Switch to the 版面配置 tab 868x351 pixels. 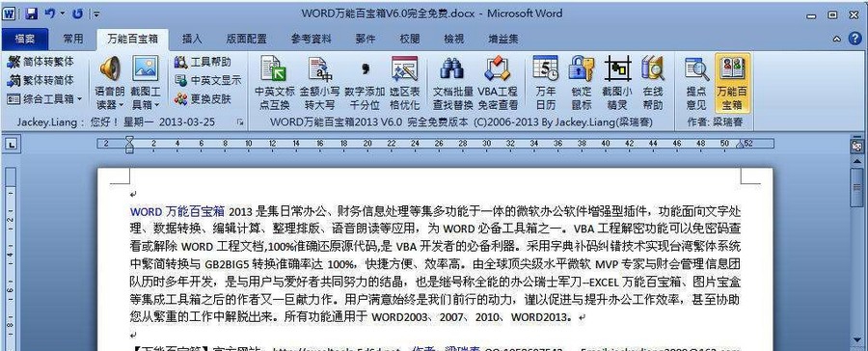coord(246,39)
